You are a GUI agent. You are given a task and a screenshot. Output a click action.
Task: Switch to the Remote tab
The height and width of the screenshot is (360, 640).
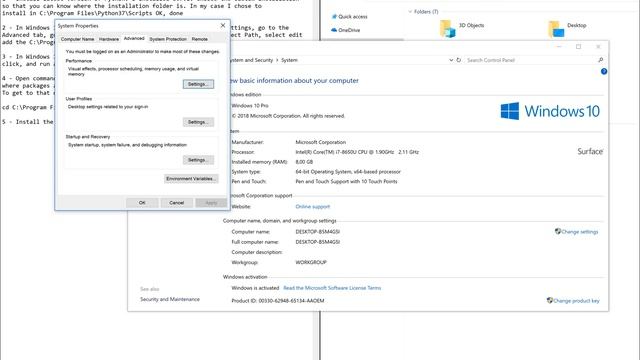coord(200,39)
